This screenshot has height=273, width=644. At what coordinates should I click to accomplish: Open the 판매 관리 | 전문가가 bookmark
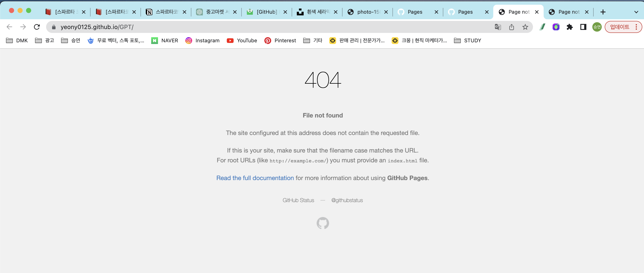357,41
